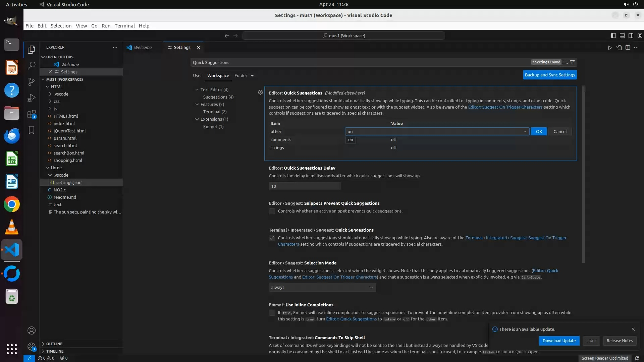Open the Run and Debug view

(x=32, y=98)
